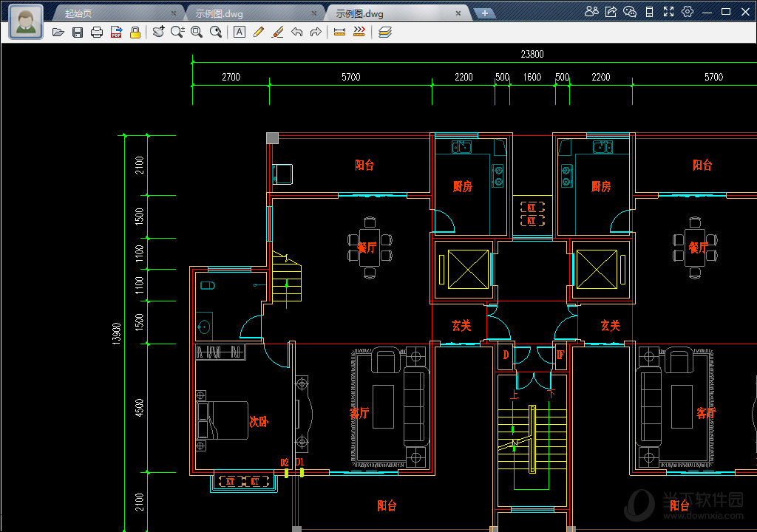Close the 起始页 tab
Image resolution: width=757 pixels, height=532 pixels.
pos(173,13)
